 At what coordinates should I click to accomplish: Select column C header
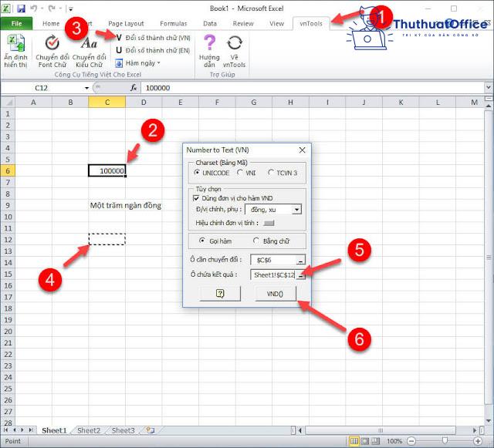[107, 103]
